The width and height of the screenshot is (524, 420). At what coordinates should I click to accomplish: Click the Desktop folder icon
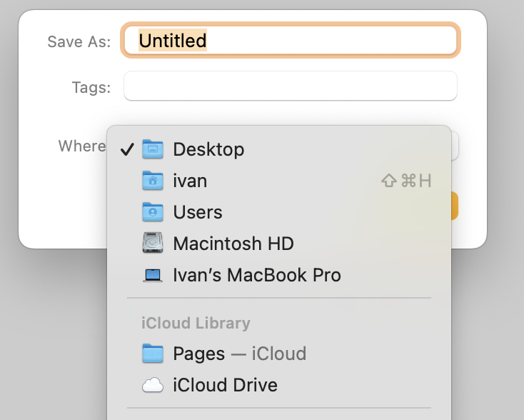click(x=153, y=149)
